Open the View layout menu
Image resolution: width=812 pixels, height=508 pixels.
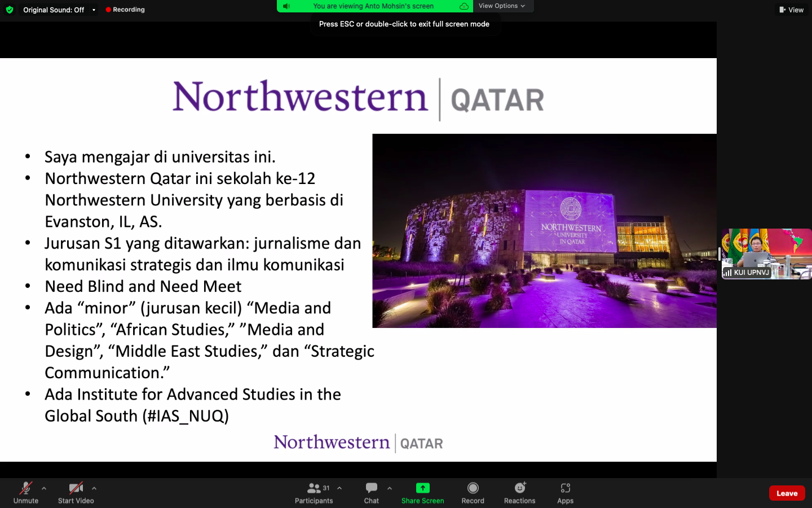791,10
